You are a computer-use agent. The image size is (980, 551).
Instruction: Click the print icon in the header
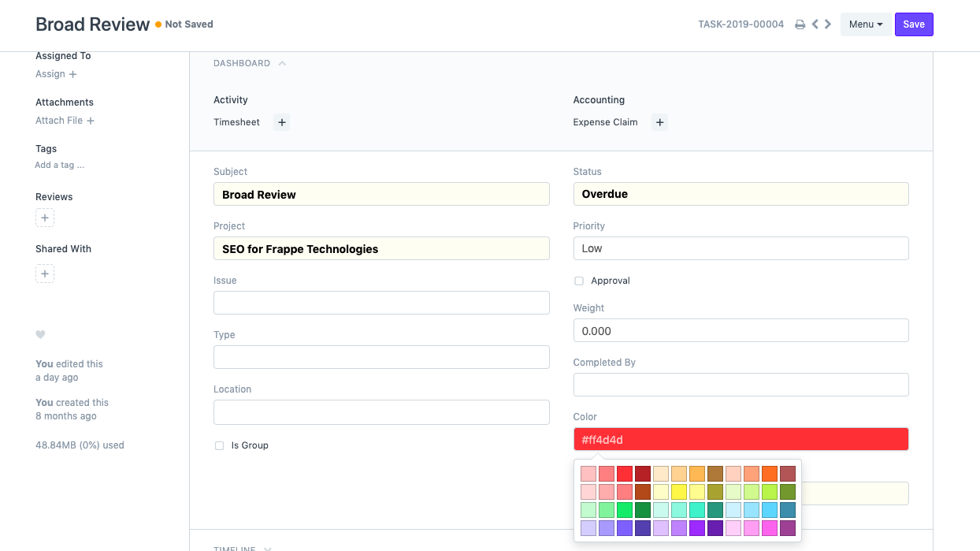tap(800, 24)
